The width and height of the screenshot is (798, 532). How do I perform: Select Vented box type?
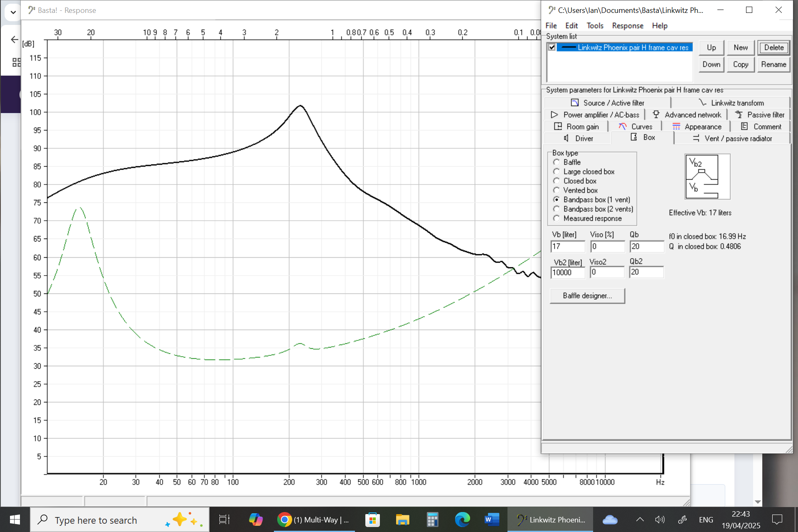(x=557, y=190)
